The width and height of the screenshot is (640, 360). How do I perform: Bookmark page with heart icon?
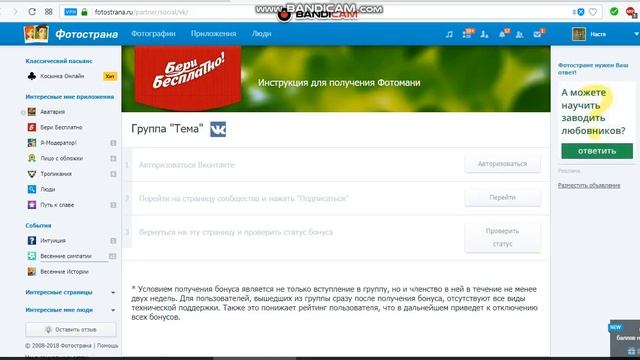(593, 12)
